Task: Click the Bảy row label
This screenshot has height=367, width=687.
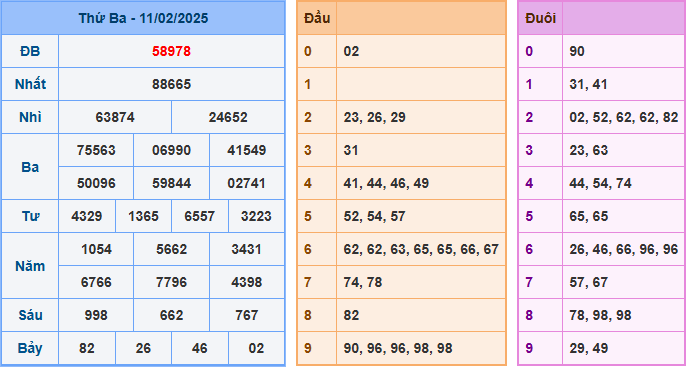Action: pos(30,349)
